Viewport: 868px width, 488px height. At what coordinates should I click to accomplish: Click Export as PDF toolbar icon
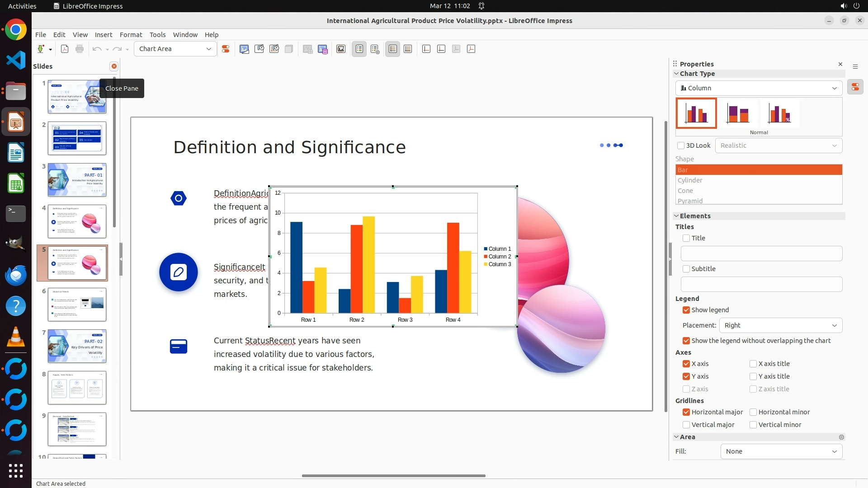tap(65, 49)
